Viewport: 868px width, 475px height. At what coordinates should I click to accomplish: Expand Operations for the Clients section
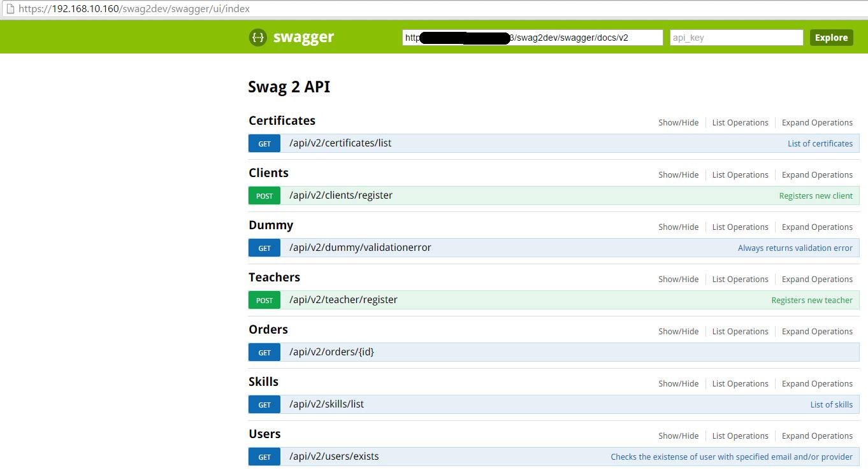click(x=817, y=174)
